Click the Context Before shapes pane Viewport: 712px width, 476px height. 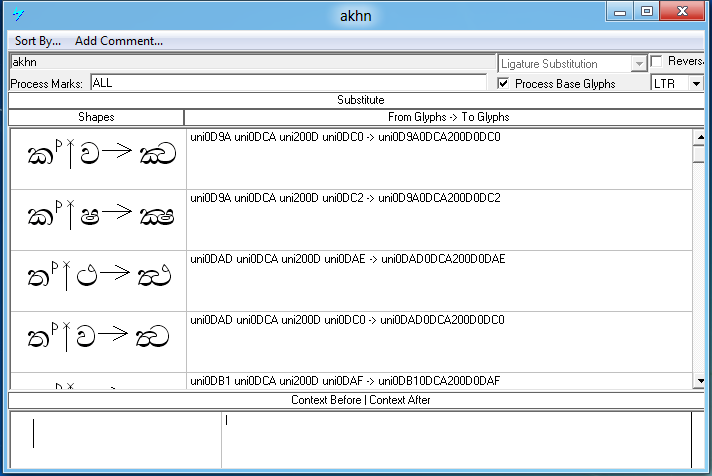click(x=115, y=439)
